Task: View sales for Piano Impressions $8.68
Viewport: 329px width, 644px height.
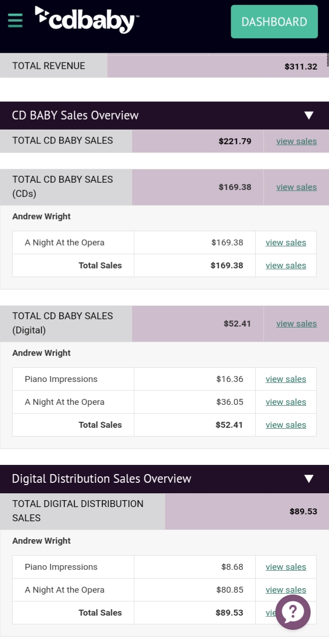Action: [286, 567]
